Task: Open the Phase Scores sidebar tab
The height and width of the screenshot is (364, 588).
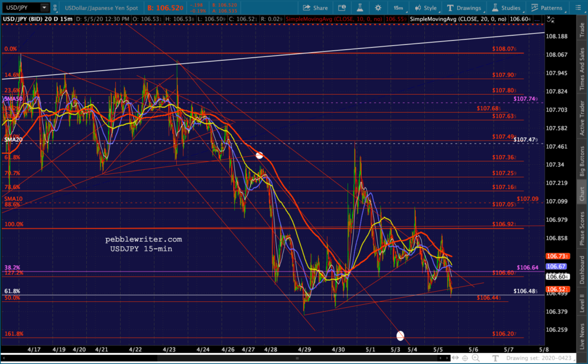Action: [582, 229]
